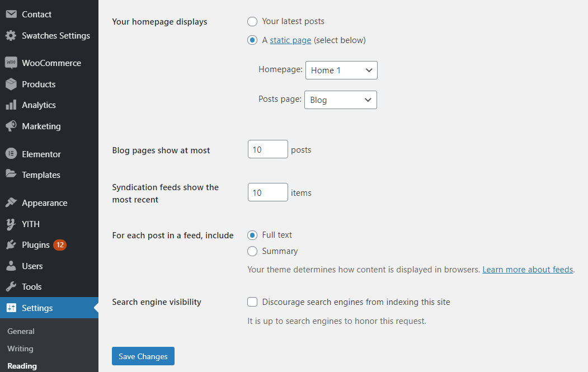This screenshot has height=372, width=588.
Task: Click the Appearance paintbrush icon
Action: coord(11,203)
